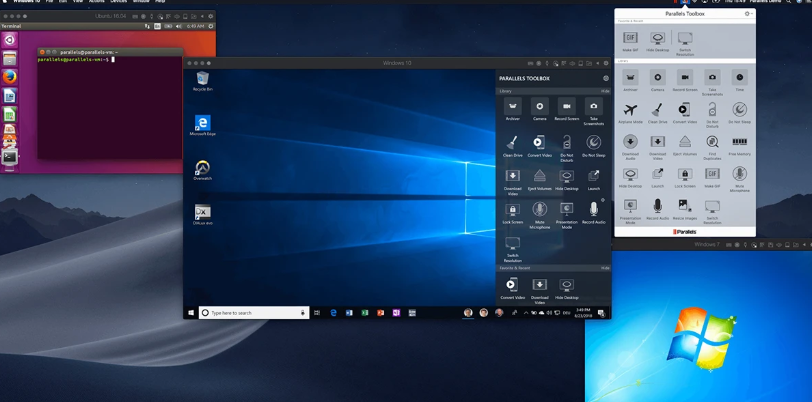Viewport: 812px width, 402px height.
Task: Open PowerPoint from the Windows 10 taskbar
Action: tap(381, 313)
